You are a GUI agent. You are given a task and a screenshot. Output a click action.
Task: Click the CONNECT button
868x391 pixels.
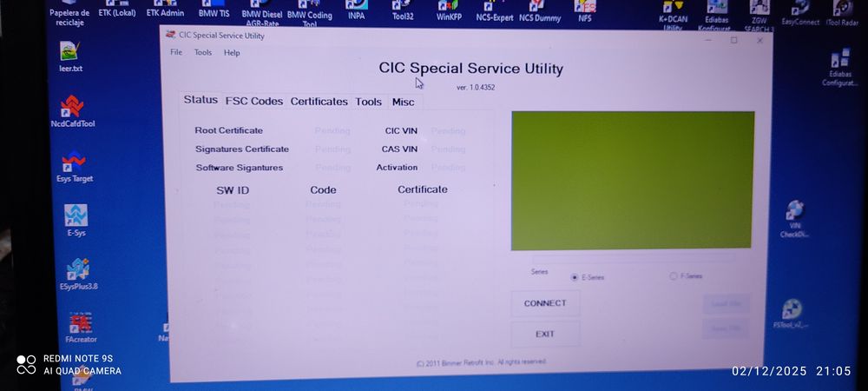point(545,303)
